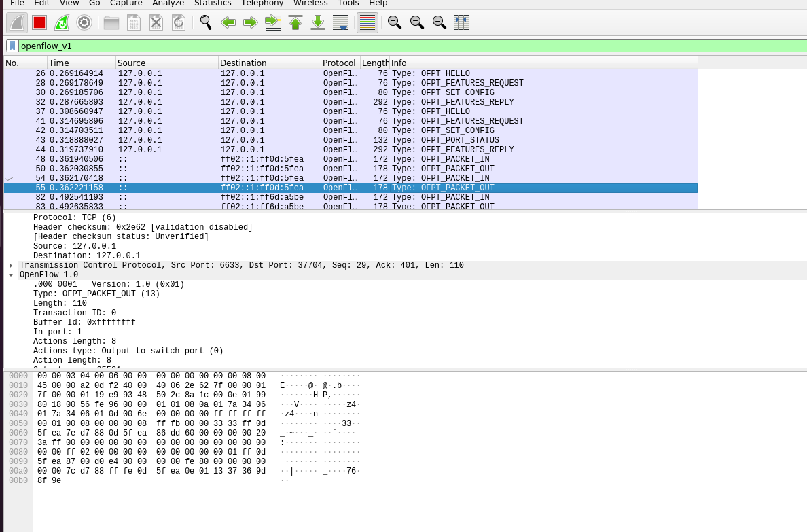Select packet 82 OFPT_PACKET_IN row
The image size is (807, 532).
pos(351,197)
